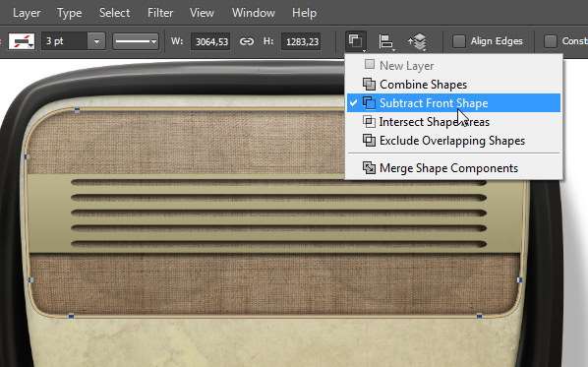Screen dimensions: 588x367
Task: Click the bottom-left path anchor point
Action: pos(71,317)
